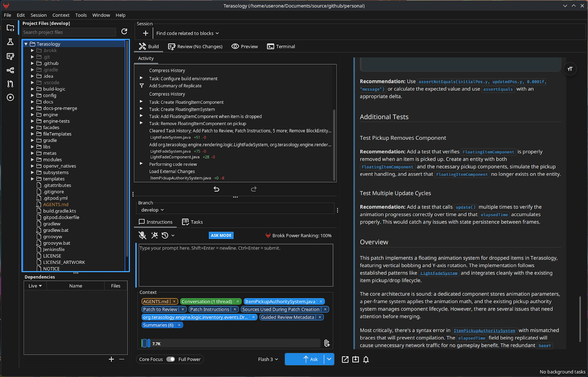Toggle the Core Focus / Full Power switch
The image size is (588, 377).
(x=171, y=359)
